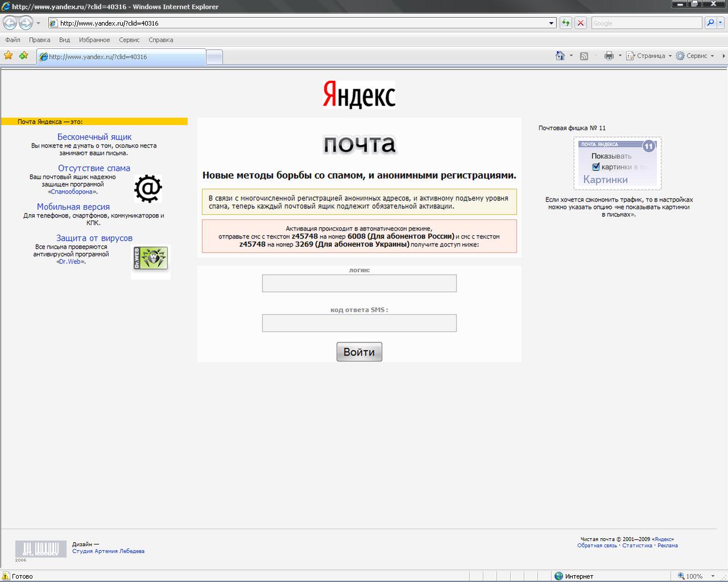Viewport: 728px width, 582px height.
Task: Click the Print icon in toolbar
Action: click(608, 56)
